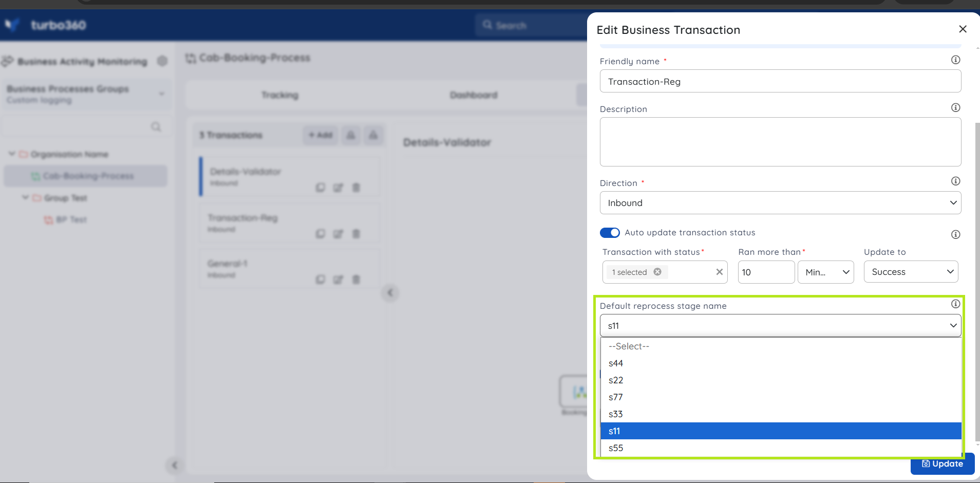The image size is (980, 483).
Task: Click the Business Activity Monitoring settings icon
Action: click(162, 61)
